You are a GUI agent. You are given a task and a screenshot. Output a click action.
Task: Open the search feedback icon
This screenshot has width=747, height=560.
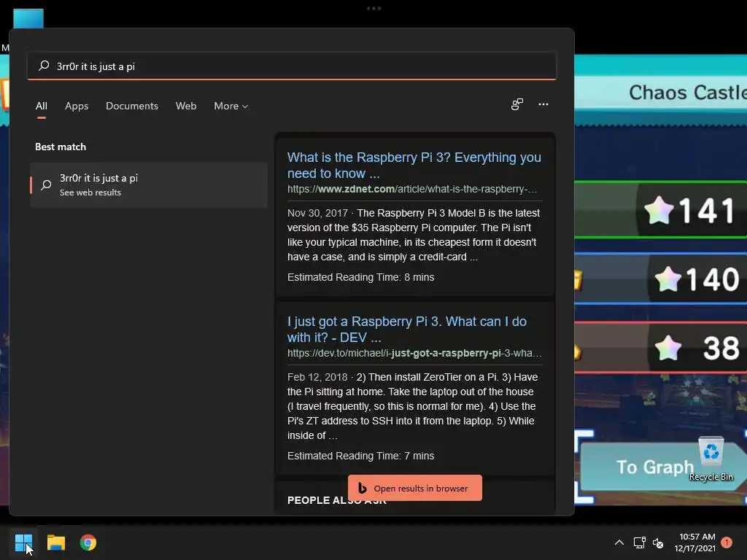coord(517,104)
